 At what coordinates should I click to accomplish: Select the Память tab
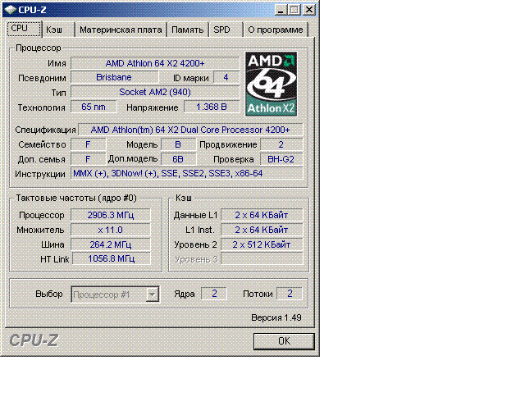pyautogui.click(x=188, y=30)
